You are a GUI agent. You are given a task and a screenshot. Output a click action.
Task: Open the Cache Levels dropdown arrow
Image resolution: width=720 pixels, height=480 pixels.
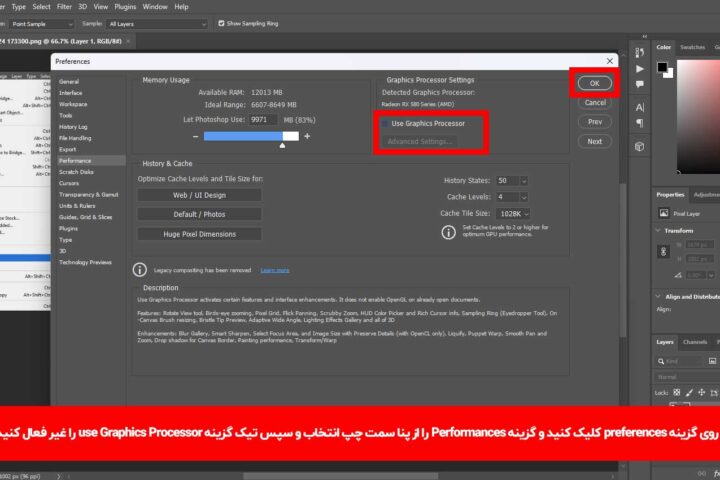[x=523, y=197]
